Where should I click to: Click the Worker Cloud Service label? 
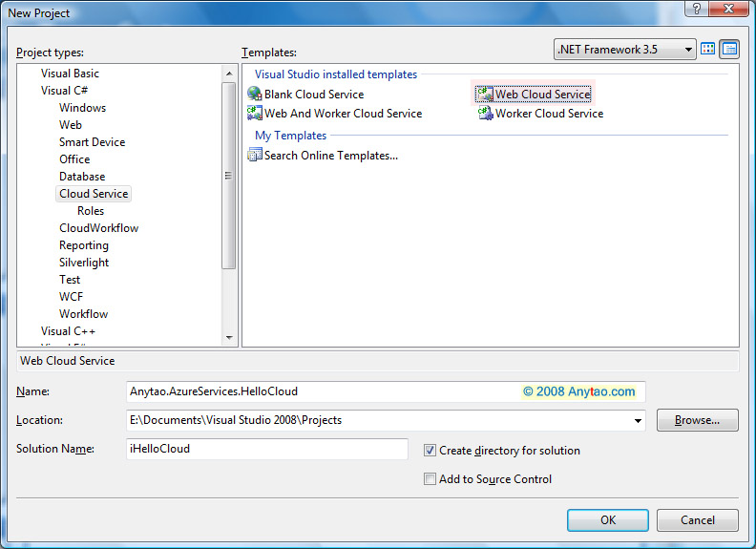coord(549,114)
